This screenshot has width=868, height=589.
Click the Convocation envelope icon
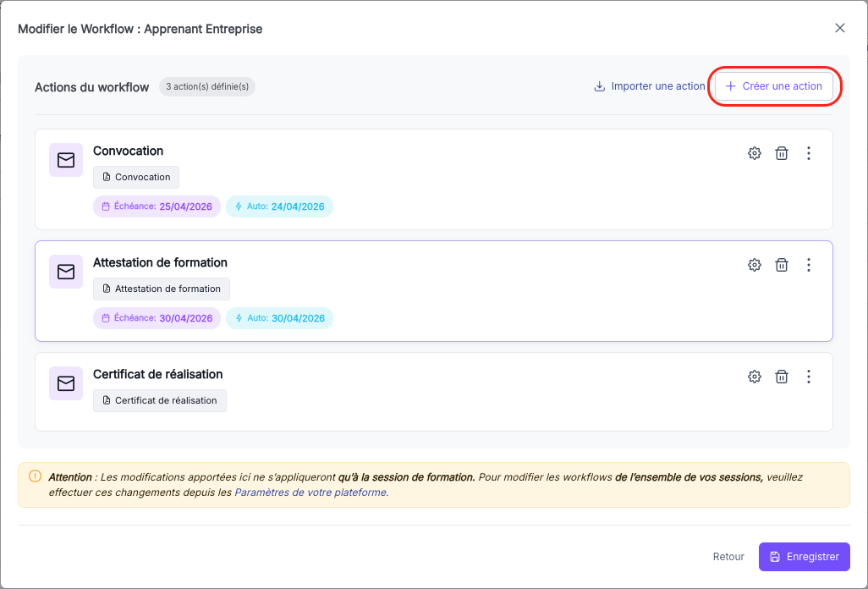[x=66, y=160]
